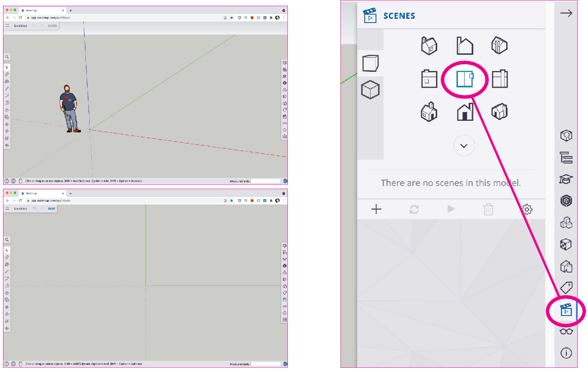
Task: Open the Entity Info panel in large sidebar
Action: [566, 136]
